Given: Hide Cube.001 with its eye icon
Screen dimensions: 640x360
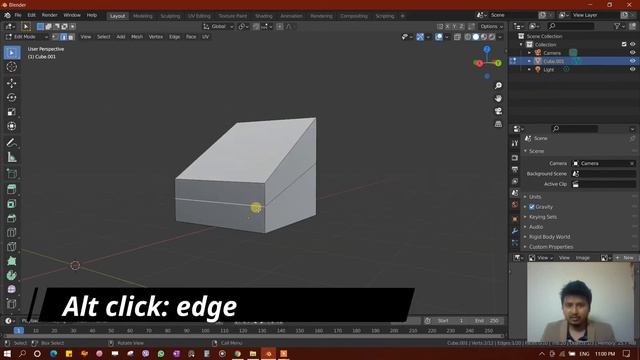Looking at the screenshot, I should tap(632, 61).
